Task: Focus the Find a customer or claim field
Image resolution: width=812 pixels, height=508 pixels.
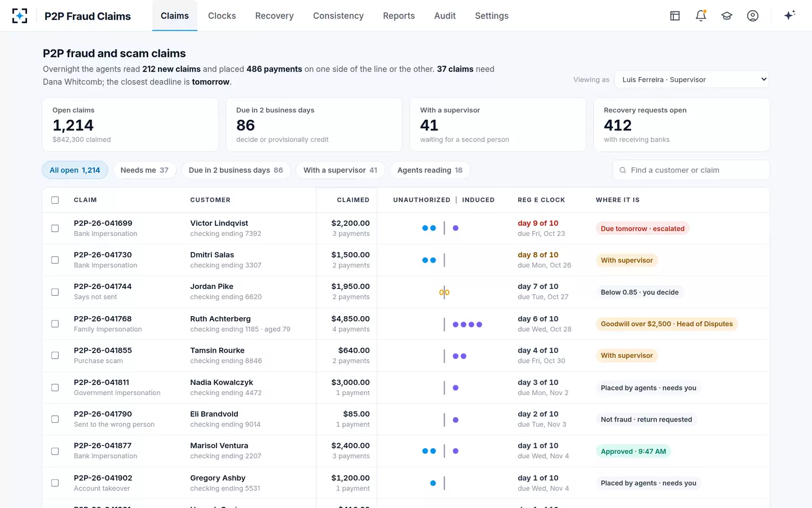Action: coord(691,170)
